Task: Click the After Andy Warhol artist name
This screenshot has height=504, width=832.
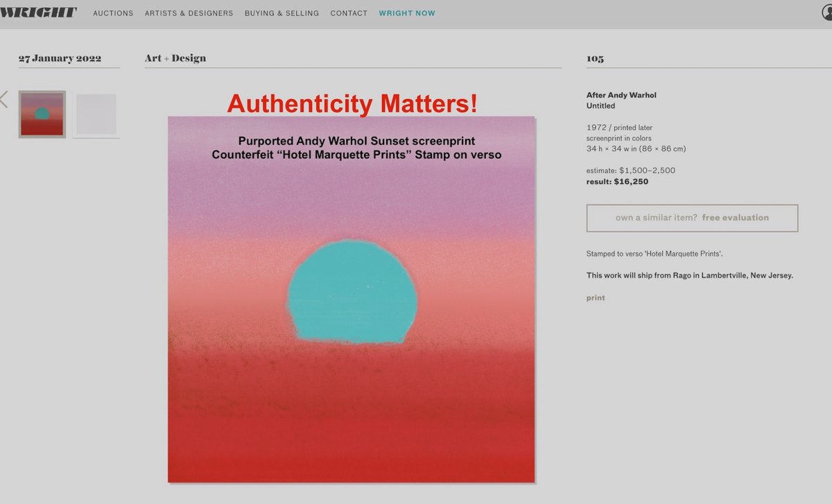Action: pos(621,95)
